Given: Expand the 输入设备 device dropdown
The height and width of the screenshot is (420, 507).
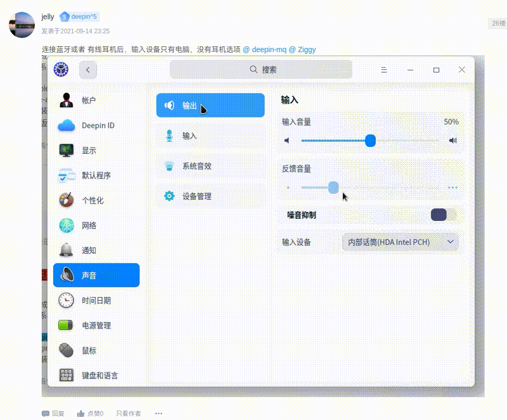Looking at the screenshot, I should click(400, 242).
